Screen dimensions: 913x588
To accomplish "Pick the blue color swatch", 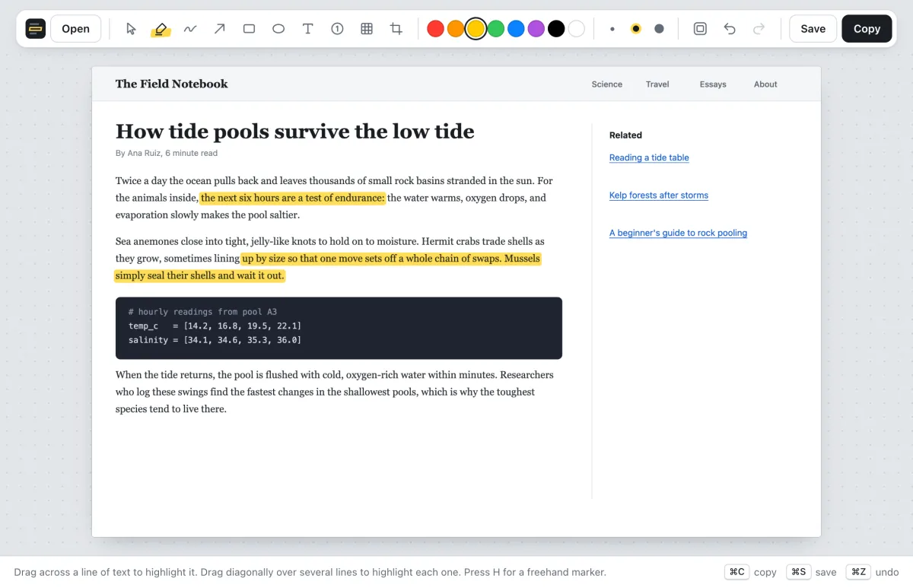I will tap(516, 29).
